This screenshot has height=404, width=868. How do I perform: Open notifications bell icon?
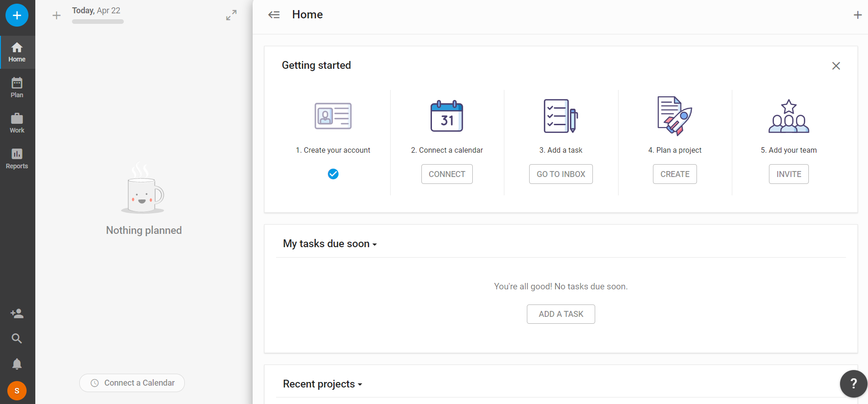(17, 364)
